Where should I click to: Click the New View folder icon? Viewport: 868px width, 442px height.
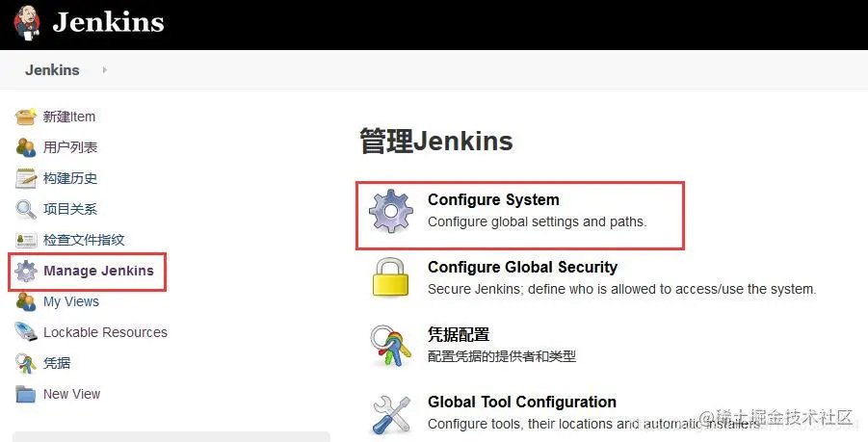tap(25, 395)
